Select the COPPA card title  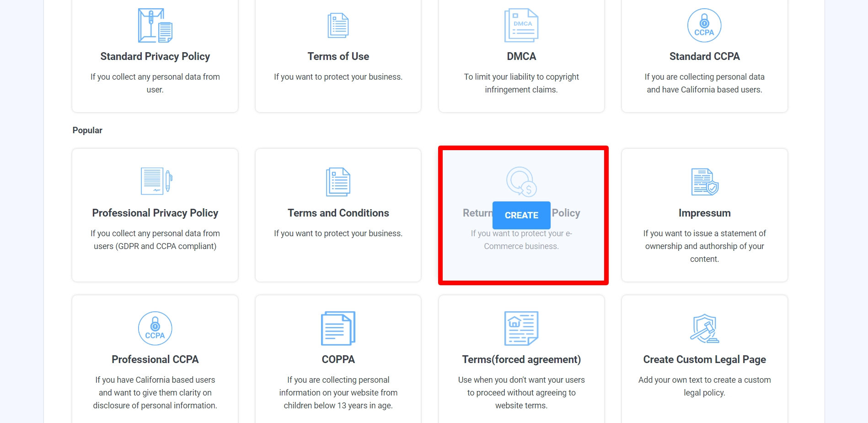338,359
